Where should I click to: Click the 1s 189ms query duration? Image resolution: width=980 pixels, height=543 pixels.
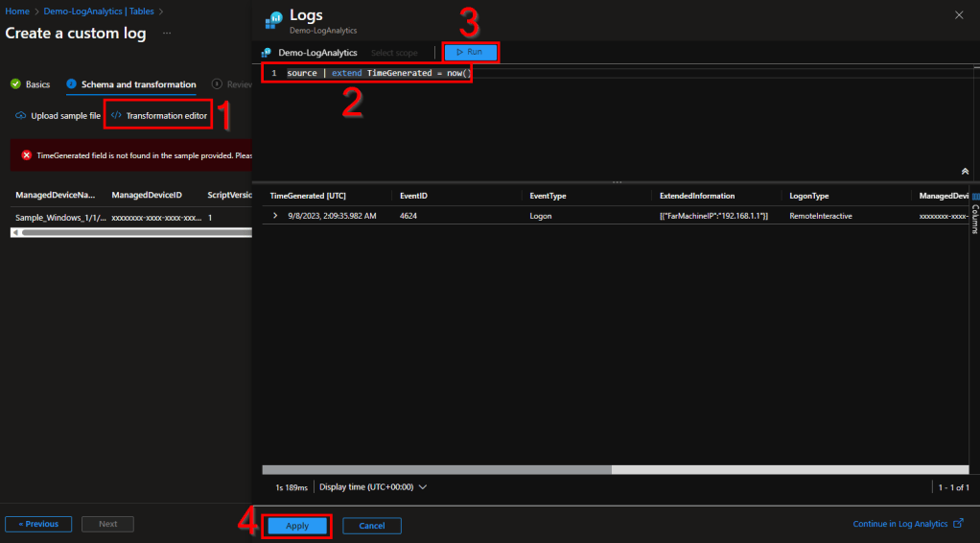(292, 487)
